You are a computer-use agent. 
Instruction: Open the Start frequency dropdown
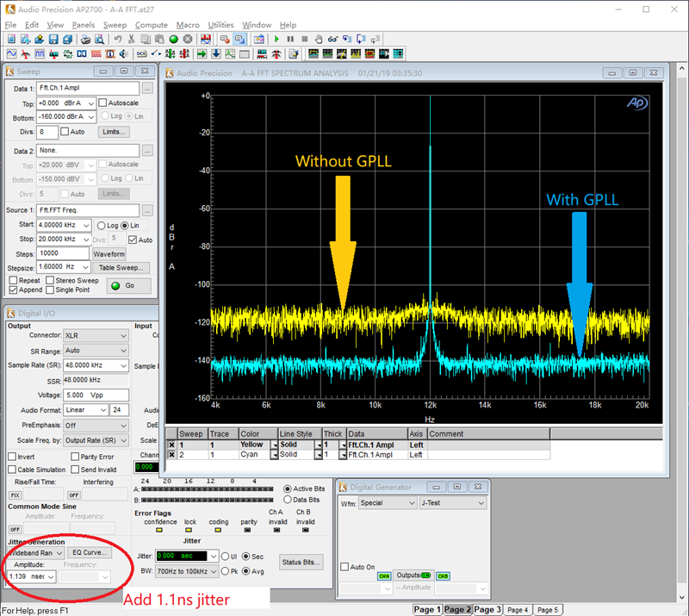click(86, 225)
